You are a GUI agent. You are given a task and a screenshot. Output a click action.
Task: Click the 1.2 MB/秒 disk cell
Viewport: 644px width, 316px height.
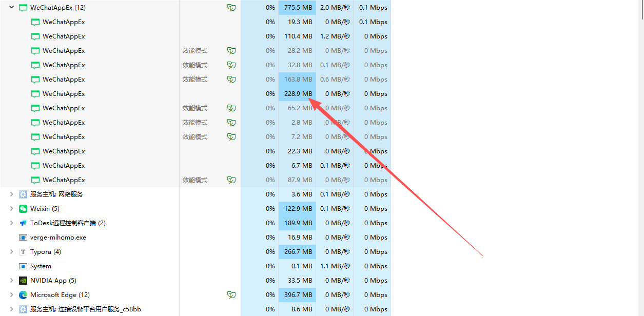(335, 36)
